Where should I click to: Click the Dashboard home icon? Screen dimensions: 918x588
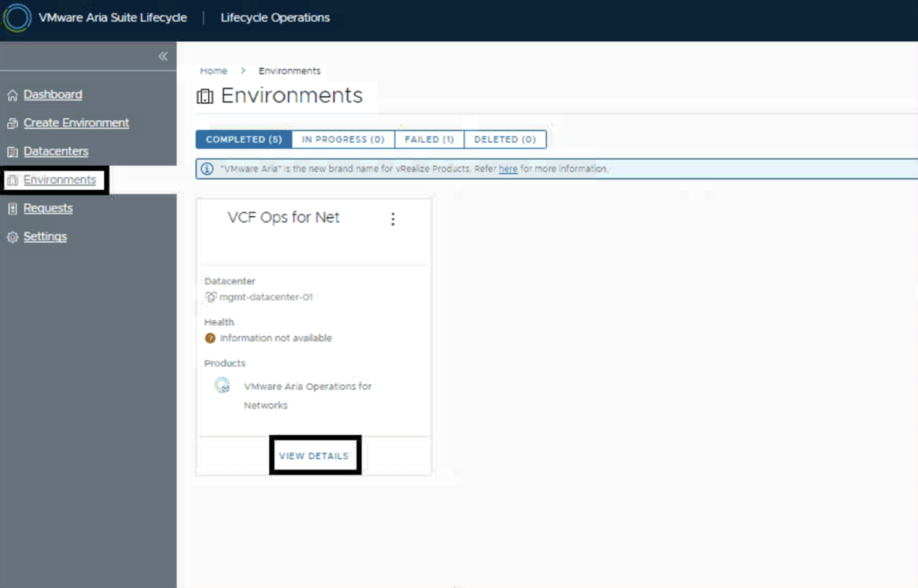pos(13,95)
